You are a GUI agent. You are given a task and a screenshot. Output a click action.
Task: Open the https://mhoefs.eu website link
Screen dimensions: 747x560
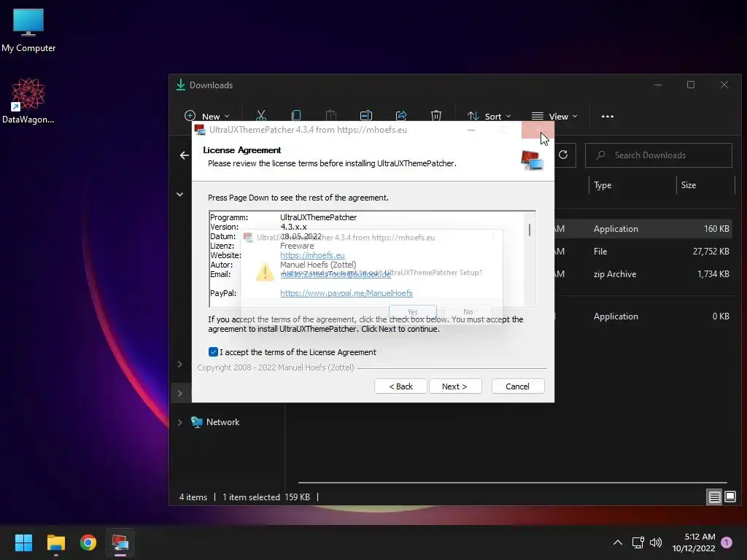click(312, 255)
